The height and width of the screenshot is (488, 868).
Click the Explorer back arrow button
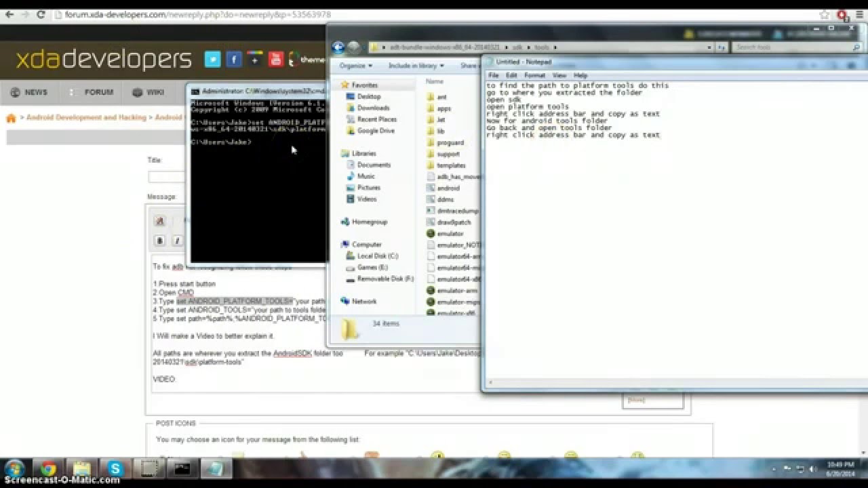[x=338, y=47]
